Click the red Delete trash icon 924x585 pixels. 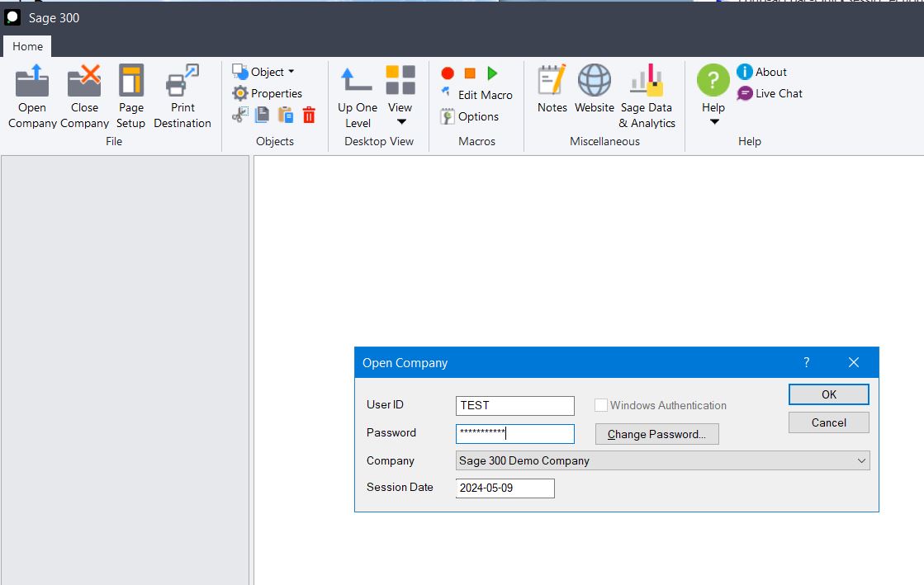309,115
